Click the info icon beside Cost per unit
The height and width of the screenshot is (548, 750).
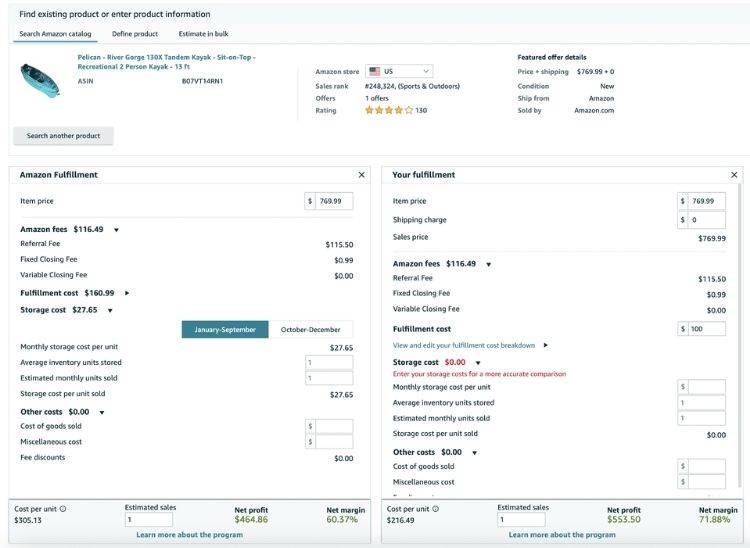(63, 509)
